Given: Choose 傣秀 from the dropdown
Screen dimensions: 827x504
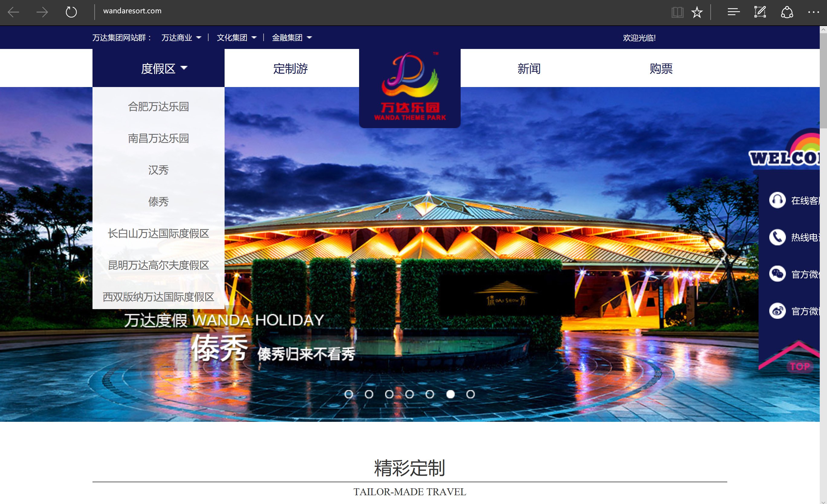Looking at the screenshot, I should click(x=158, y=202).
